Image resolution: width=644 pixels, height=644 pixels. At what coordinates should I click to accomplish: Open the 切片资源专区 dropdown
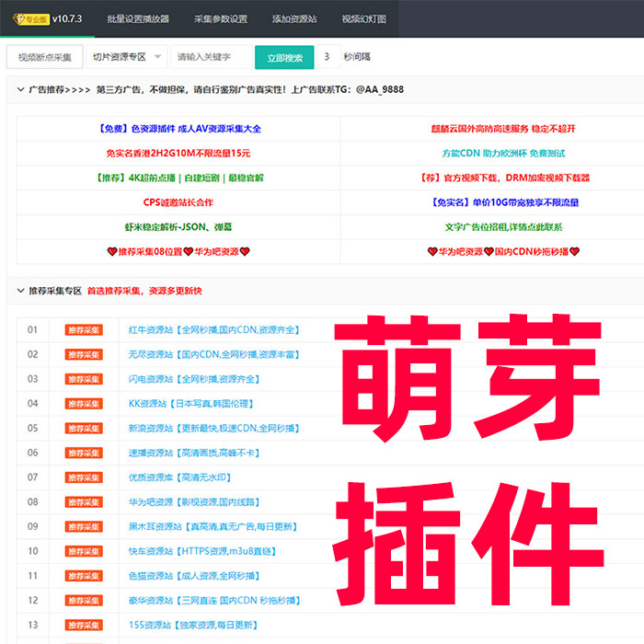pos(127,57)
